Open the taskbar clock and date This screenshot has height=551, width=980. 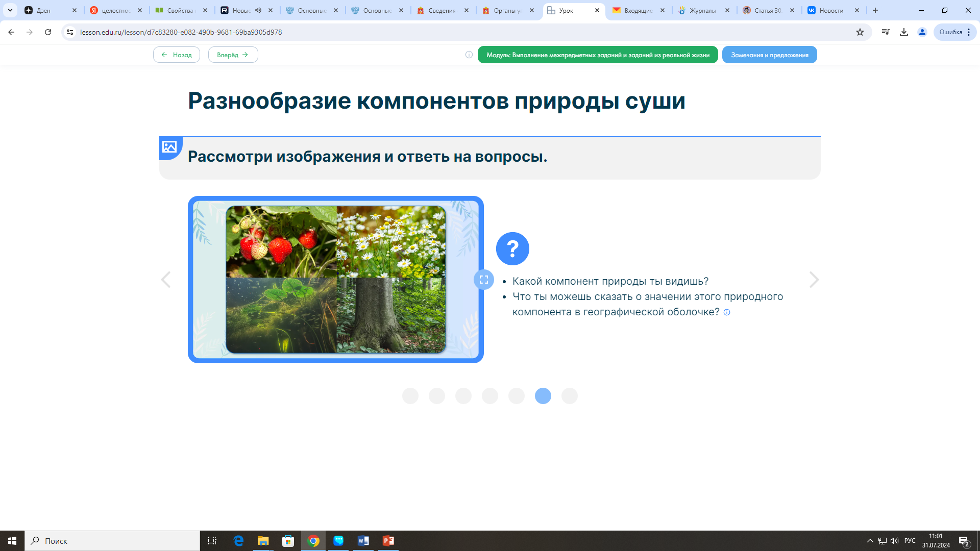(x=936, y=541)
